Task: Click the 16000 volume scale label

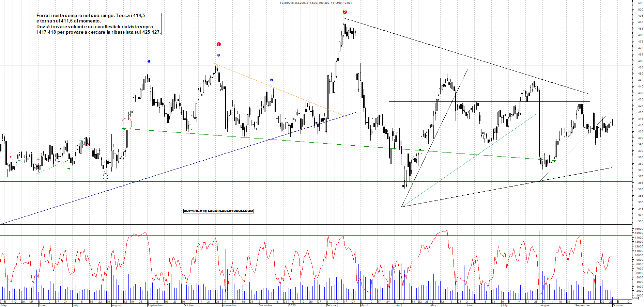Action: 639,229
